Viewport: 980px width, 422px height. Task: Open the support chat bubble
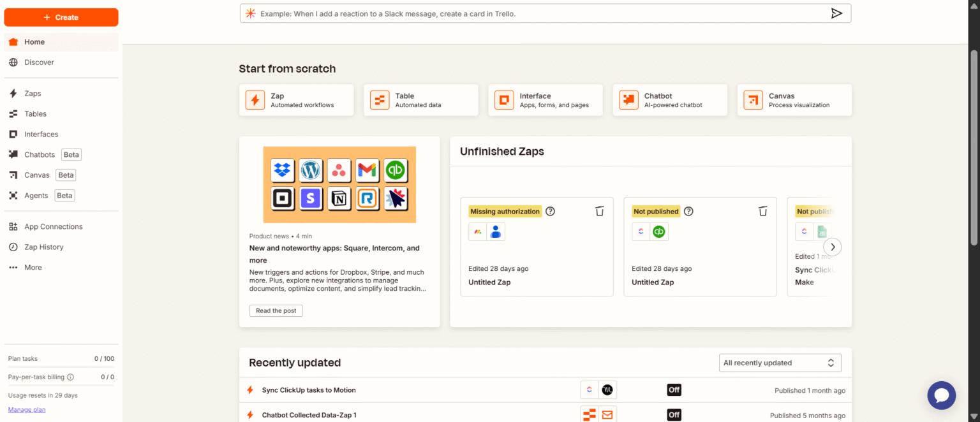pyautogui.click(x=941, y=395)
